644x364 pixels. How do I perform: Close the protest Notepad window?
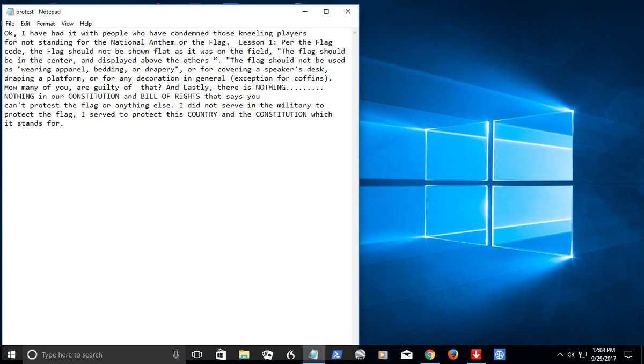(348, 11)
